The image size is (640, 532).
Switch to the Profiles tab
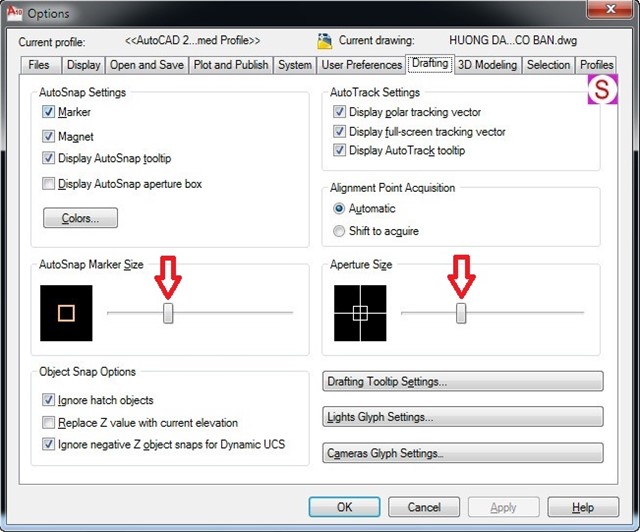click(x=596, y=65)
